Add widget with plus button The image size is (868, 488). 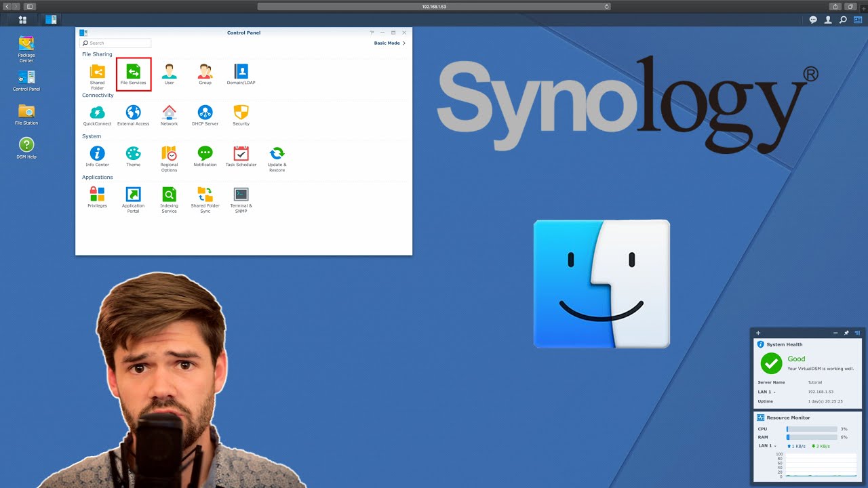(758, 333)
